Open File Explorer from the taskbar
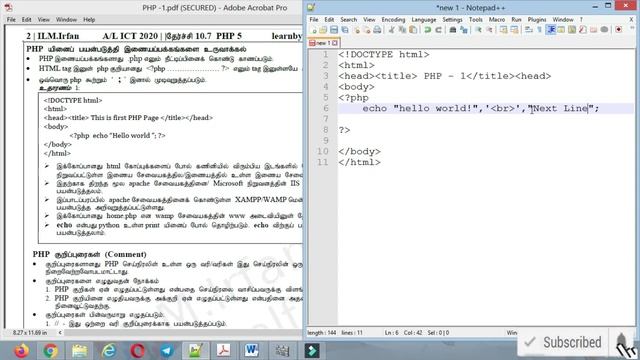Image resolution: width=640 pixels, height=360 pixels. pyautogui.click(x=80, y=351)
